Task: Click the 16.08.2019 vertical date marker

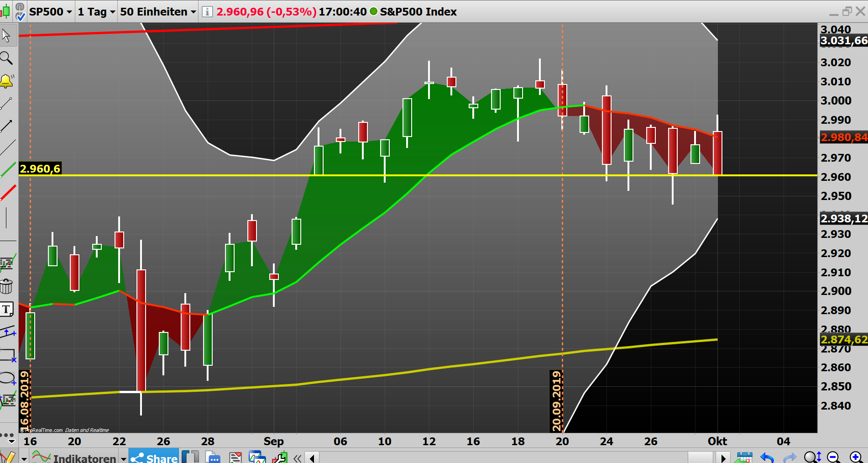Action: pyautogui.click(x=25, y=401)
